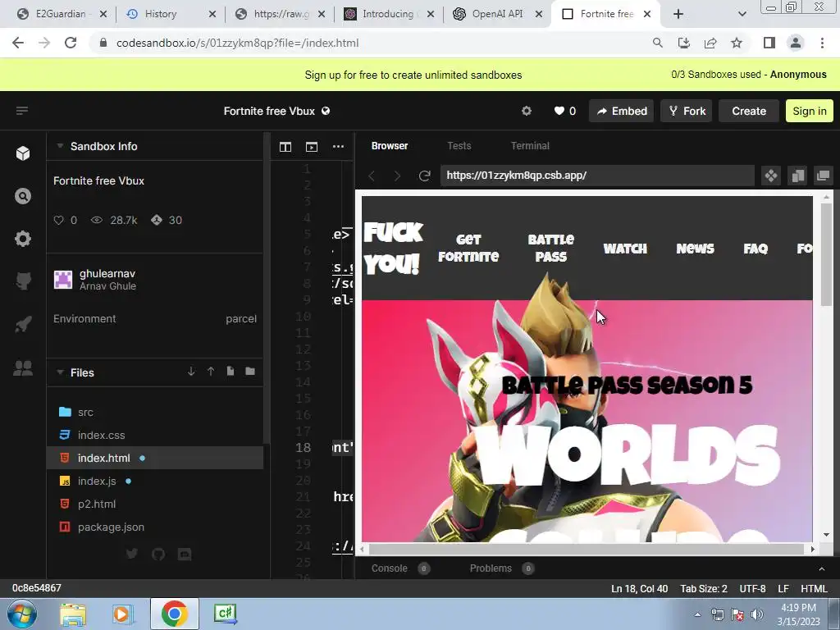Click the Discord icon at sidebar bottom
The width and height of the screenshot is (840, 630).
point(185,554)
